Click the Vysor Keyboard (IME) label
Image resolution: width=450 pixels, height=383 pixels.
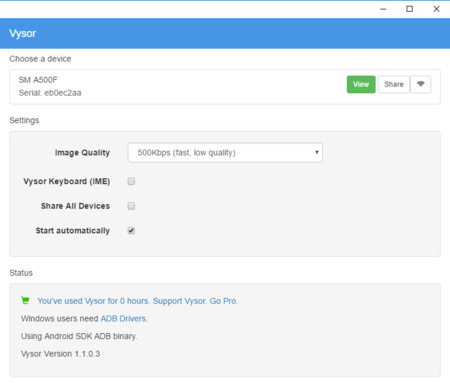click(x=67, y=181)
